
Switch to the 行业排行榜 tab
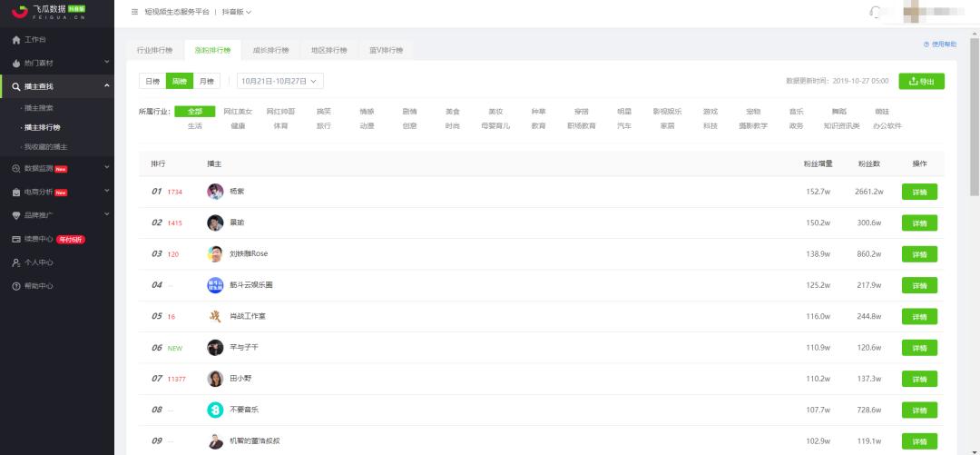point(155,50)
